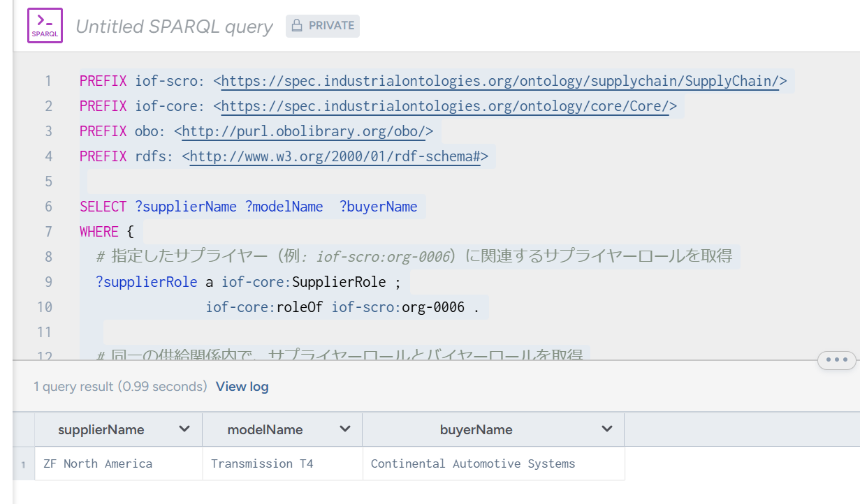Select the Transmission T4 cell

coord(283,464)
